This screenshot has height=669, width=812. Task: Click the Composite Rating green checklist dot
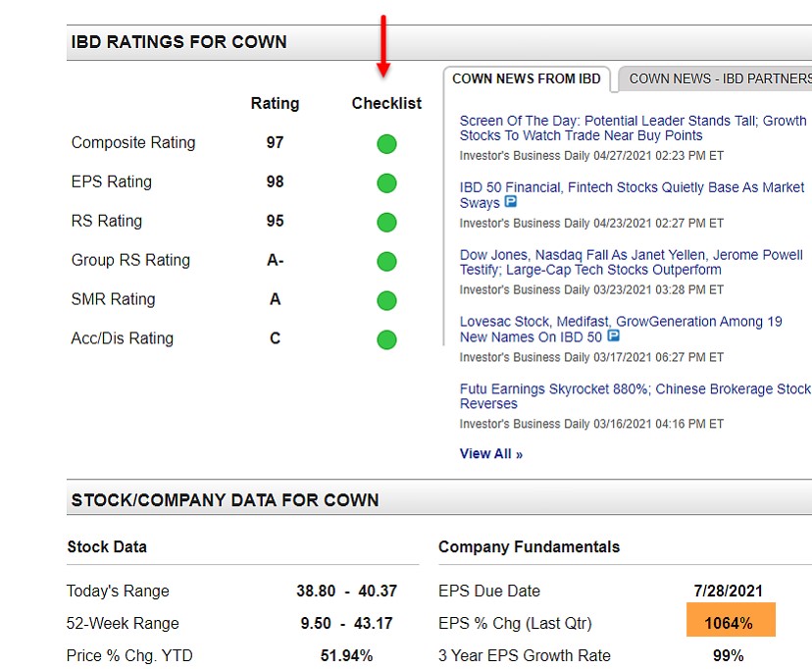(x=386, y=144)
